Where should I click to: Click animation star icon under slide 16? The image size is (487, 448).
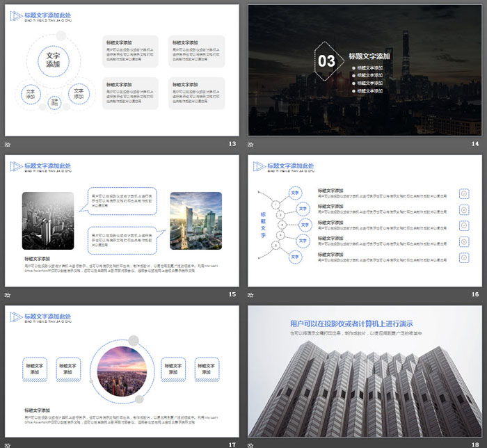(x=250, y=295)
